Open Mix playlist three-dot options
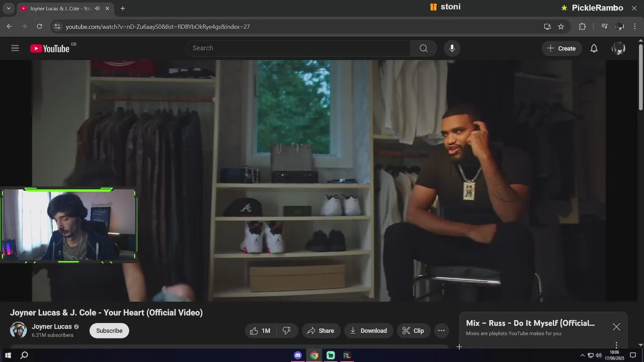Viewport: 644px width, 362px height. pyautogui.click(x=616, y=345)
